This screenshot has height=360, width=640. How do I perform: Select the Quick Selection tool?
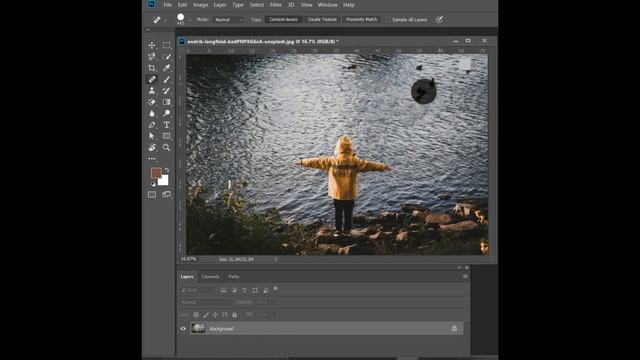click(167, 57)
